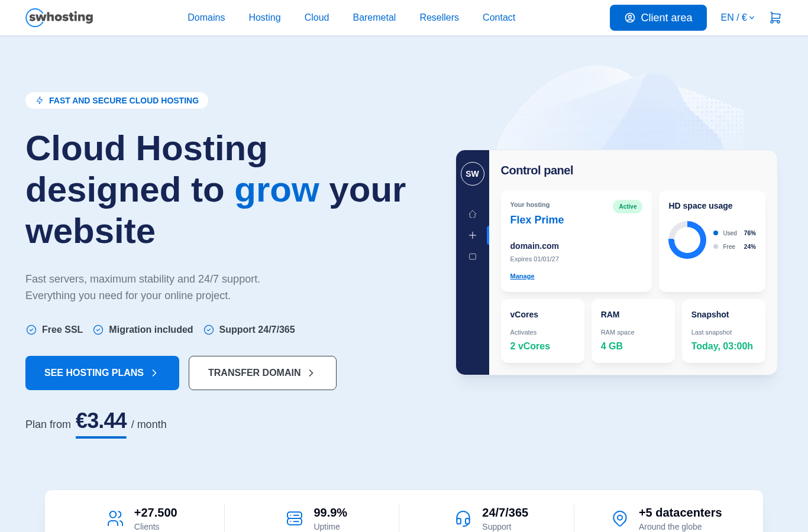Click the '2 vCores' value

(x=530, y=346)
